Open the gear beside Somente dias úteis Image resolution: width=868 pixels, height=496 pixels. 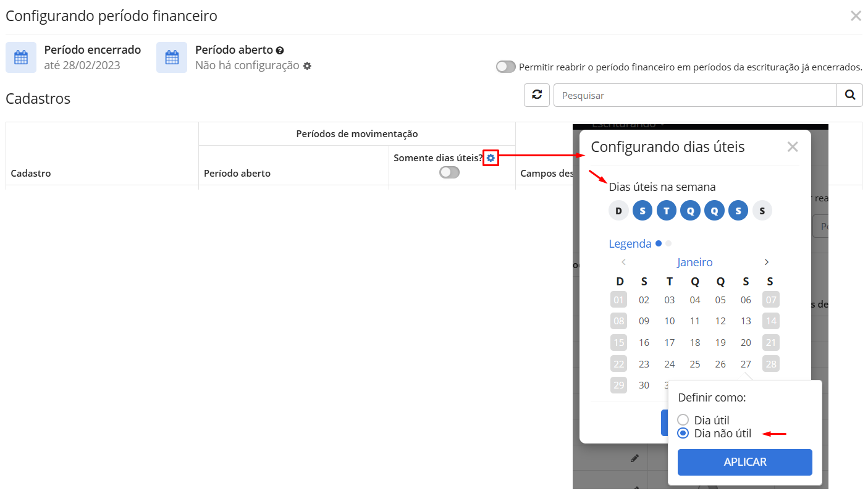tap(491, 158)
